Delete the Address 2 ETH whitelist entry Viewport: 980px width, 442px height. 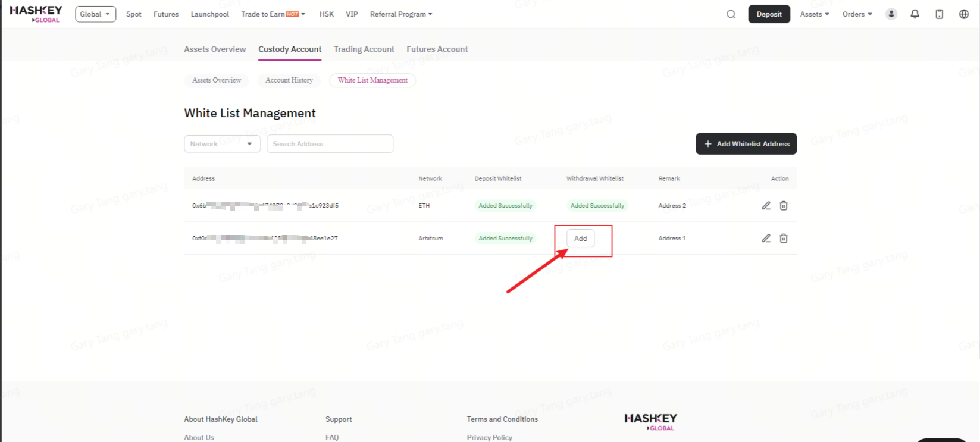(784, 206)
